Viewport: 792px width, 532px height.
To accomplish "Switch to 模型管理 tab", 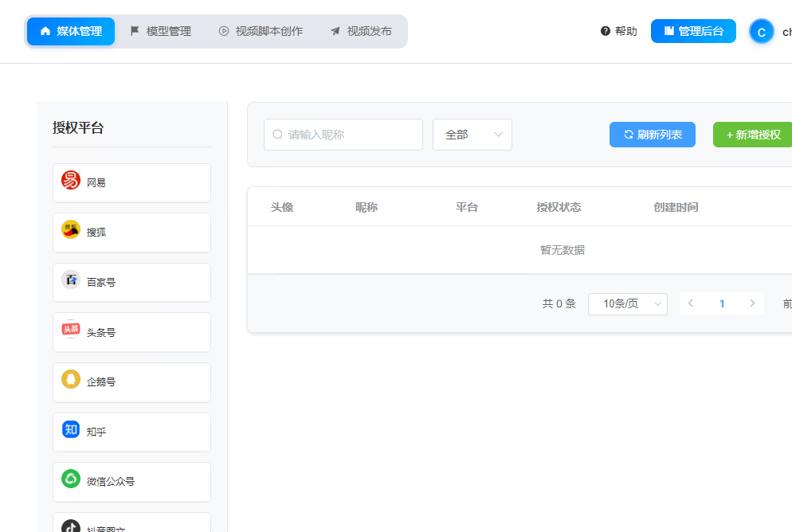I will tap(161, 31).
